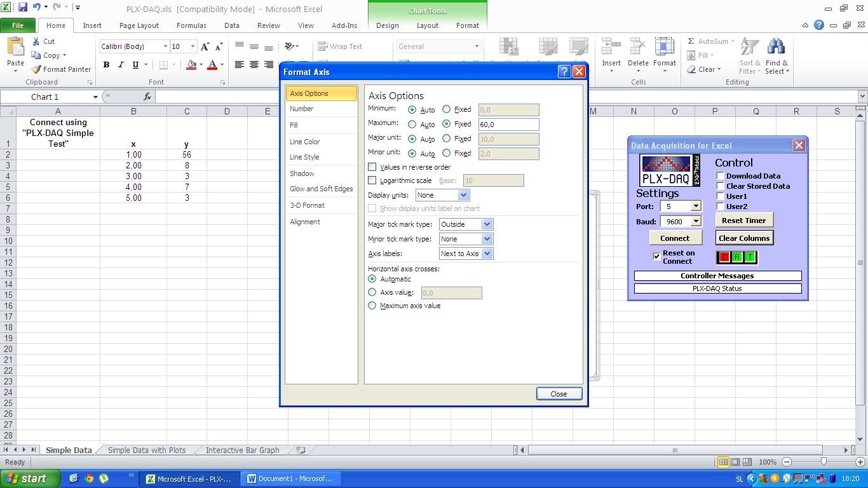Click the Center alignment icon
The height and width of the screenshot is (488, 868).
tap(254, 65)
